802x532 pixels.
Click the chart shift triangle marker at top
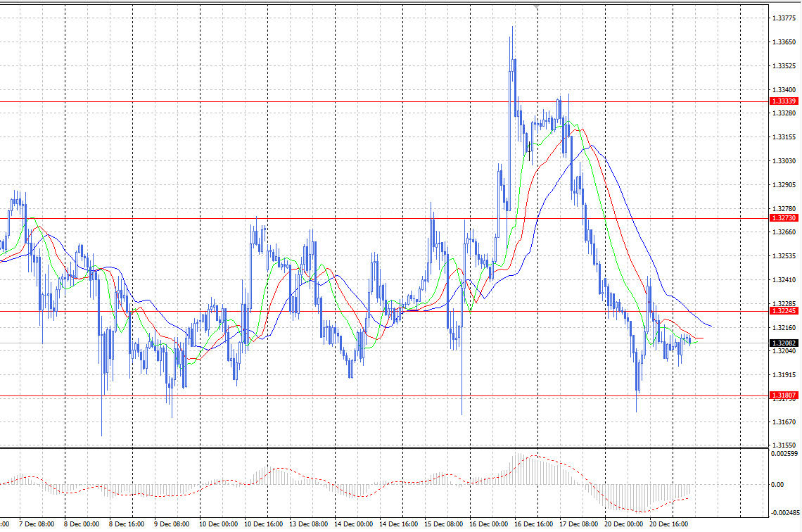click(536, 6)
